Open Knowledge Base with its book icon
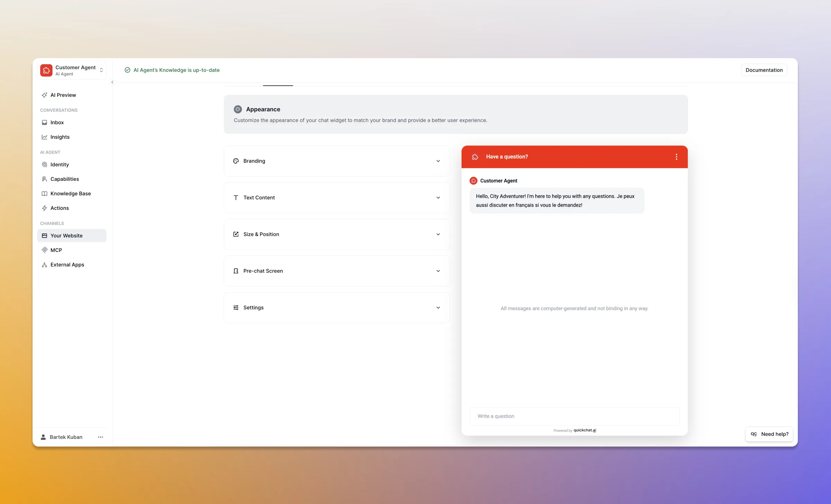The width and height of the screenshot is (831, 504). (x=45, y=193)
